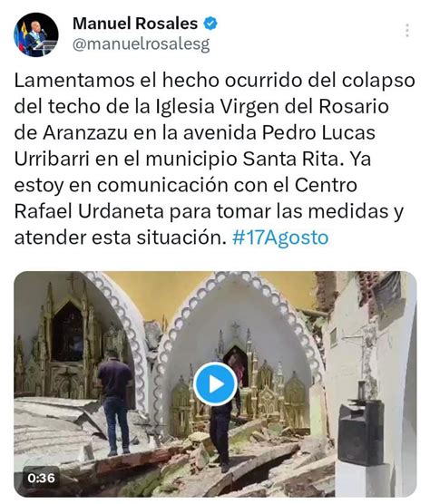This screenshot has height=504, width=430.
Task: Click the Manuel Rosales display name
Action: coord(135,24)
